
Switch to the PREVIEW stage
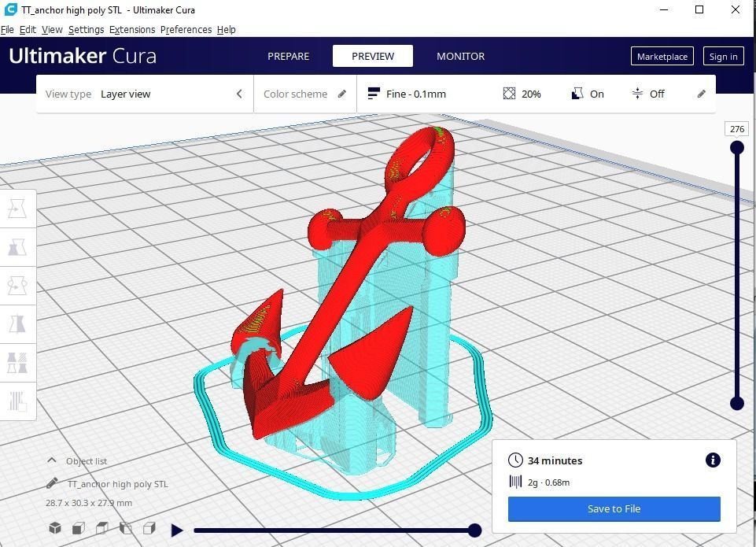pyautogui.click(x=373, y=56)
